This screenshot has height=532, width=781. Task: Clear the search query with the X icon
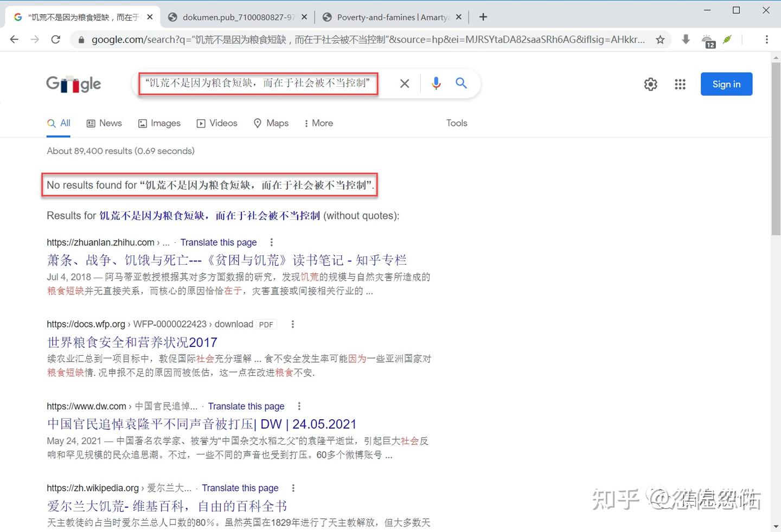click(x=404, y=83)
